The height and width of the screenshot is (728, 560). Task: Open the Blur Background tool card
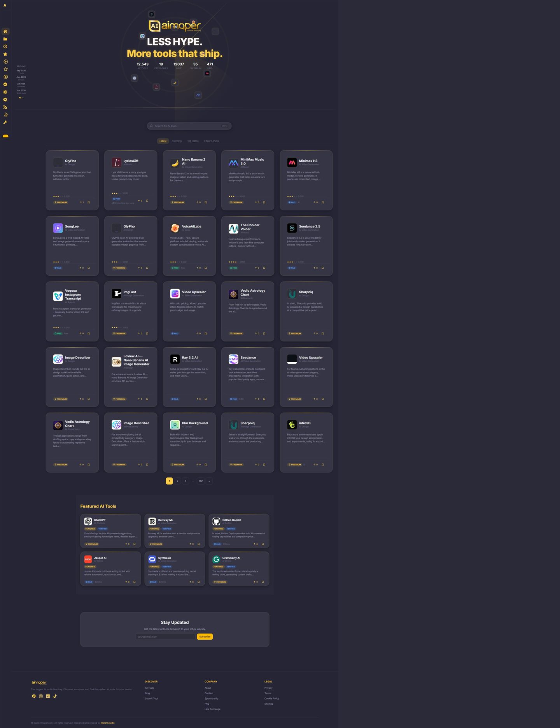(189, 443)
